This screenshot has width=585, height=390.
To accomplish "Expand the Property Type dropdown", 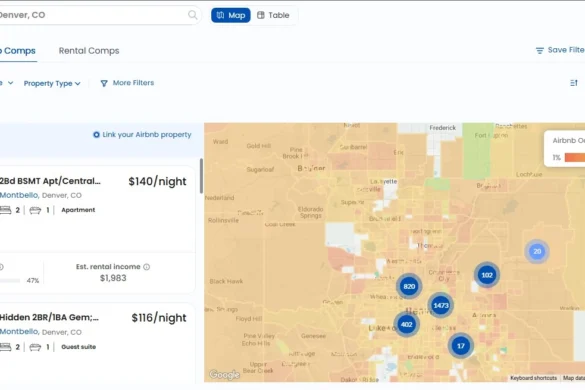I will pyautogui.click(x=52, y=84).
